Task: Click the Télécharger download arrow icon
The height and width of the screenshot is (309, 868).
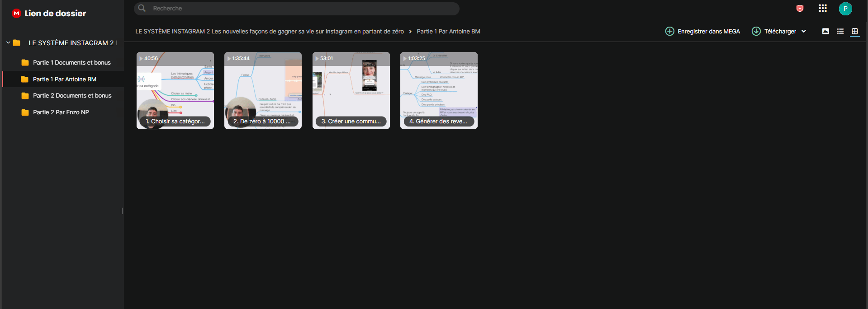Action: tap(756, 31)
